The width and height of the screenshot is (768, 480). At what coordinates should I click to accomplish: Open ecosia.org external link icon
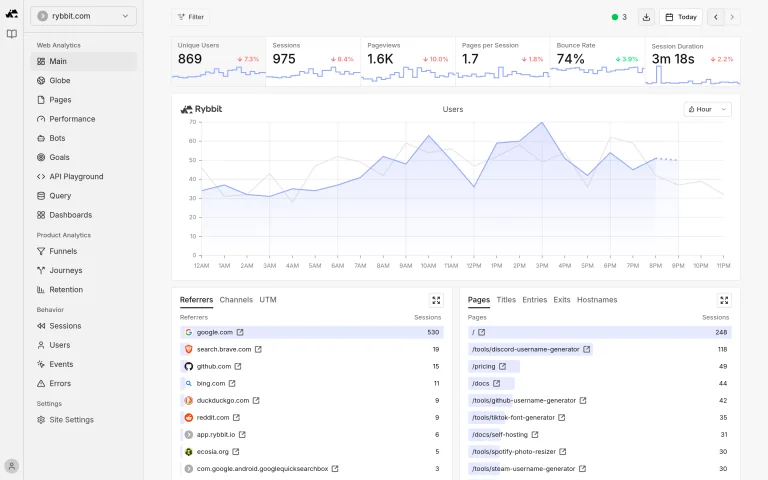[x=236, y=452]
